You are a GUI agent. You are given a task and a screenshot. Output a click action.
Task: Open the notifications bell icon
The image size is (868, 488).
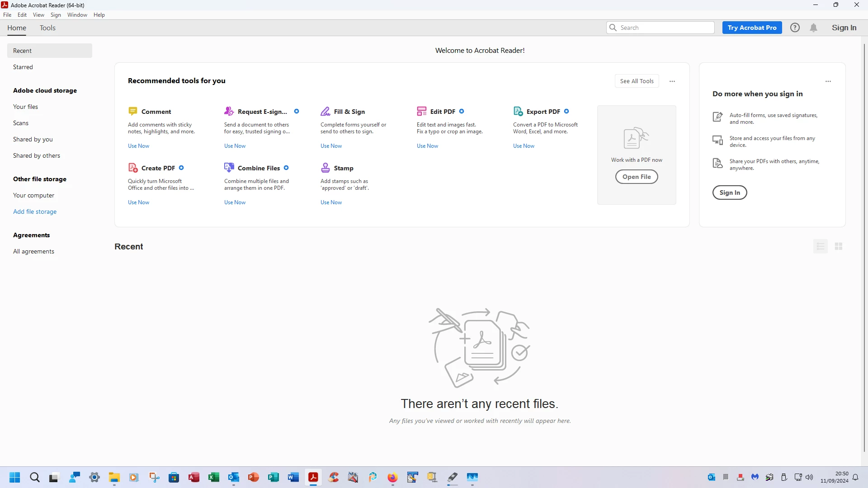(x=813, y=28)
